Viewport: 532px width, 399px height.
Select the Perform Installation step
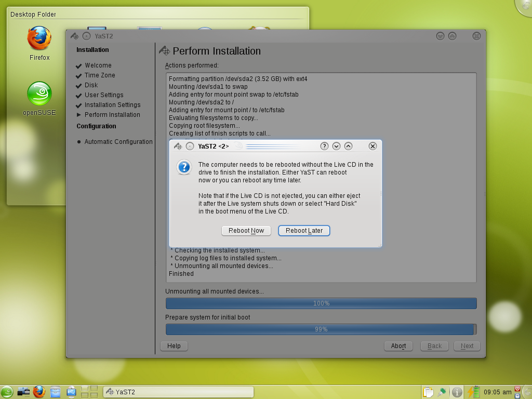[112, 115]
